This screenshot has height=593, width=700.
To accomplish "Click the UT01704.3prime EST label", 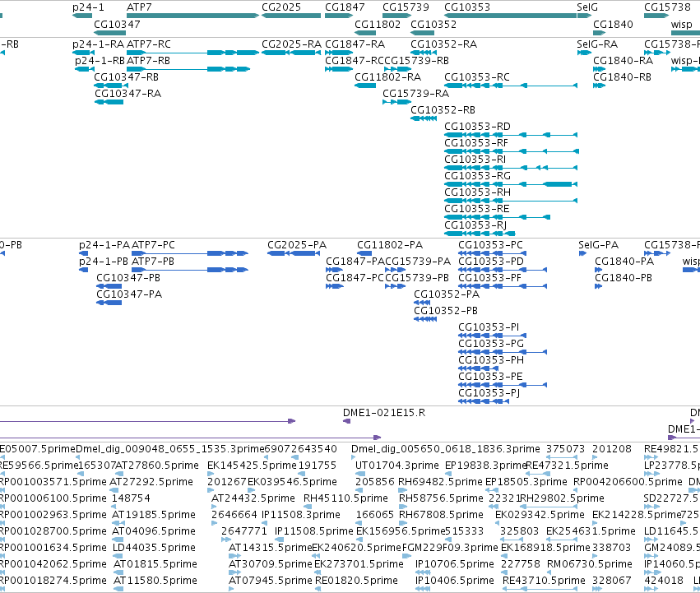I will click(396, 466).
